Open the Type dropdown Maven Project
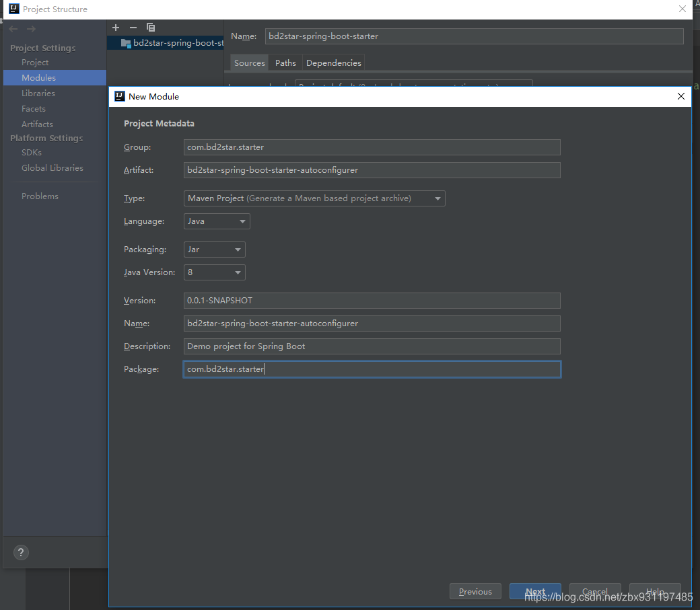 point(314,198)
